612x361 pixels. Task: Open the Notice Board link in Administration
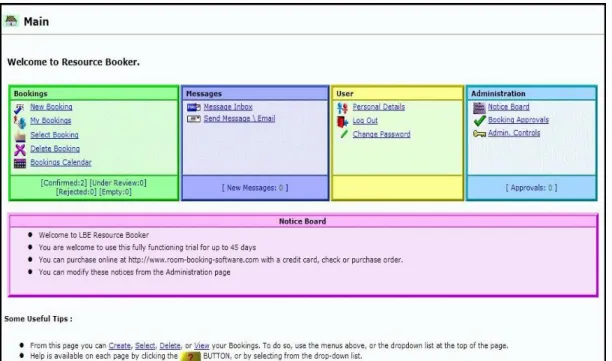coord(509,107)
